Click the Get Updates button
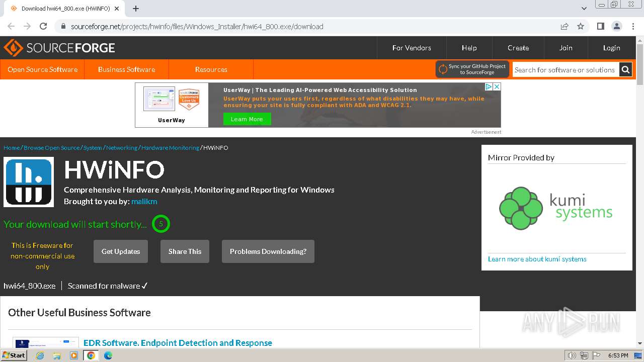The image size is (644, 362). pos(121,251)
